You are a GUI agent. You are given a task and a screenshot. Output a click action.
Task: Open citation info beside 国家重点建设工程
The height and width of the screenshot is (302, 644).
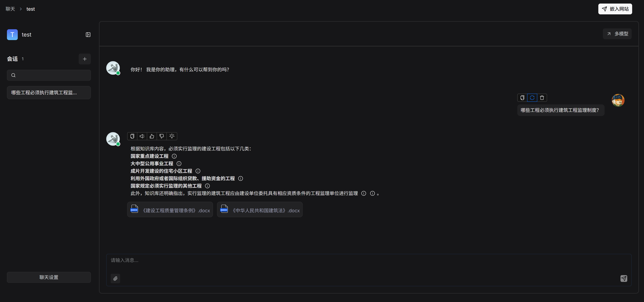[x=174, y=156]
